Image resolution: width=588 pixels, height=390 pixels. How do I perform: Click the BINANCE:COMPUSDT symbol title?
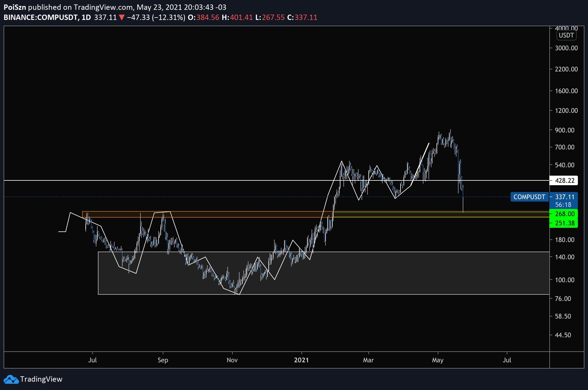41,18
